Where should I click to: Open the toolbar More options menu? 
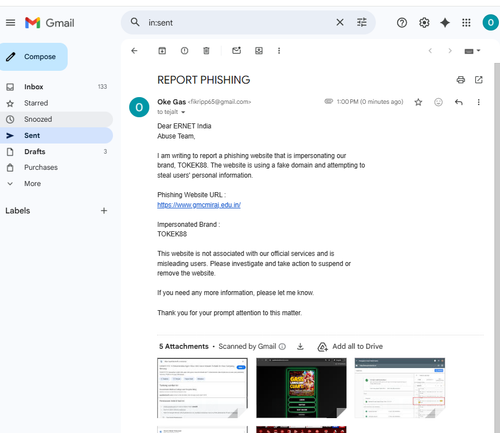[279, 51]
